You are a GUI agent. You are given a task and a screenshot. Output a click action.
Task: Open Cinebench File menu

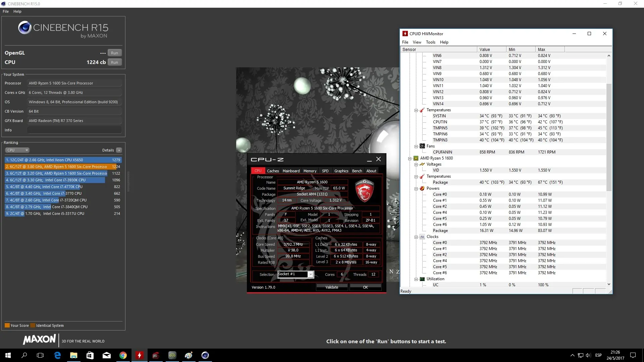coord(6,11)
